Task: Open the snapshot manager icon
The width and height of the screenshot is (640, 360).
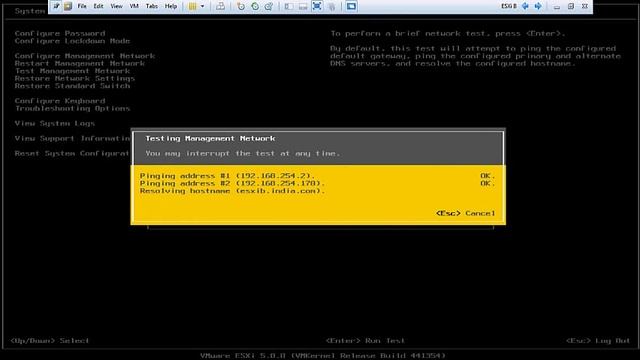Action: pos(269,6)
